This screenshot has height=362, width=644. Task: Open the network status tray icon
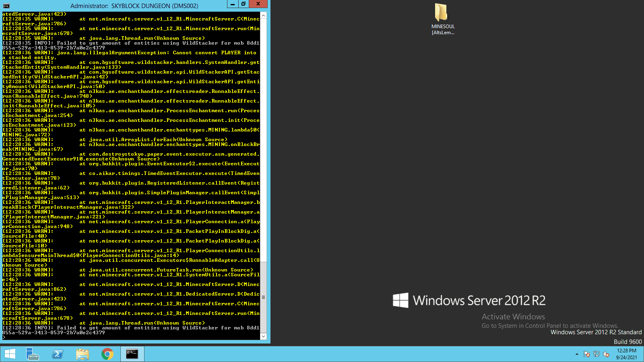click(597, 354)
